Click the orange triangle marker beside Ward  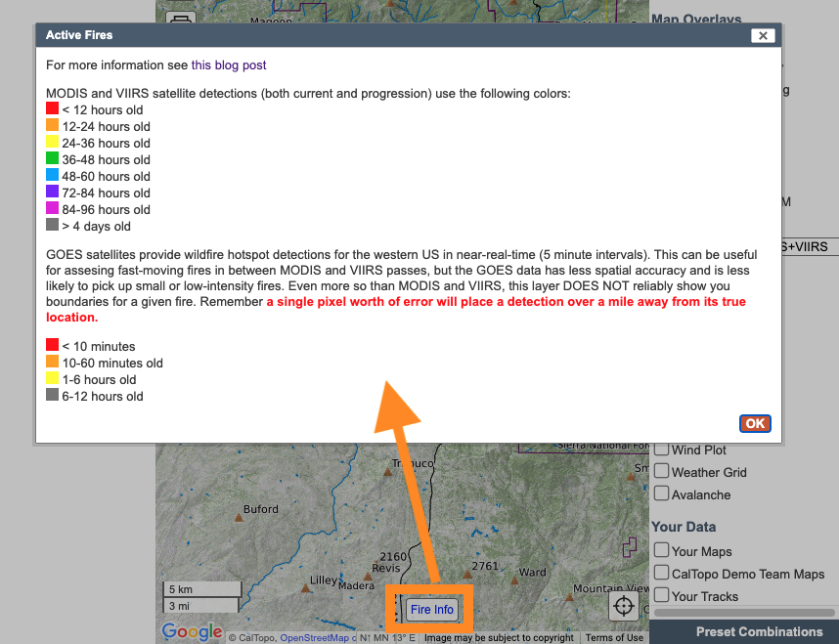514,580
